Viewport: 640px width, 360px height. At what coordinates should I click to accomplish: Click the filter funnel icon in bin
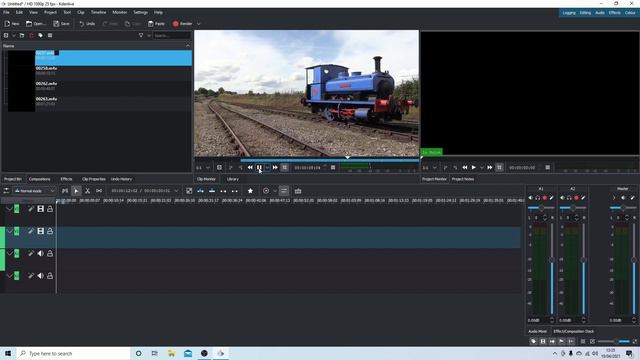141,36
